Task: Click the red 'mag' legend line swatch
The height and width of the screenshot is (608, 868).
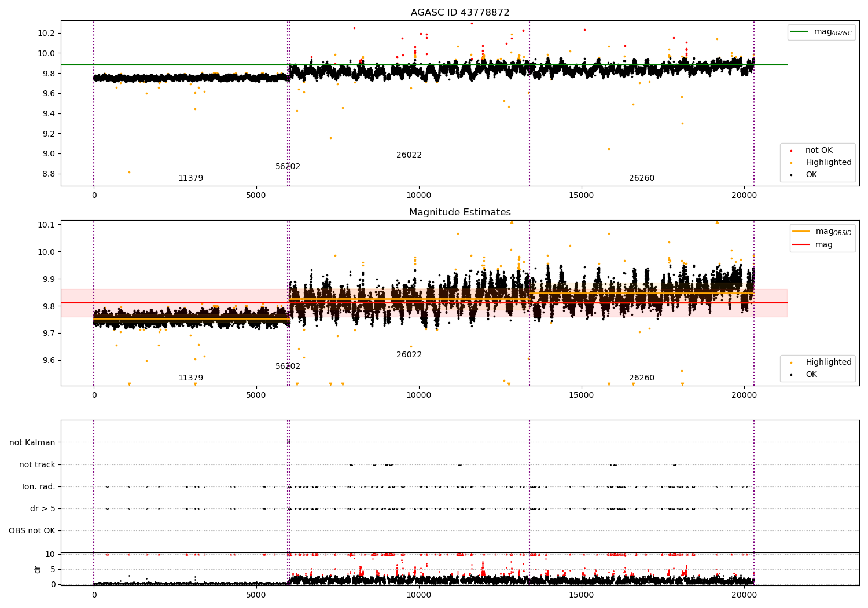Action: pos(802,245)
